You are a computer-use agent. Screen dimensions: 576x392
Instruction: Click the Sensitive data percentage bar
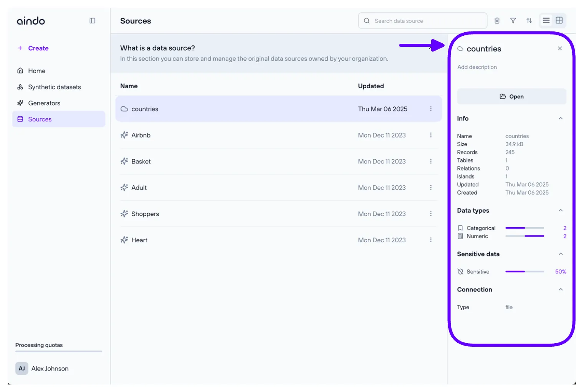[525, 271]
